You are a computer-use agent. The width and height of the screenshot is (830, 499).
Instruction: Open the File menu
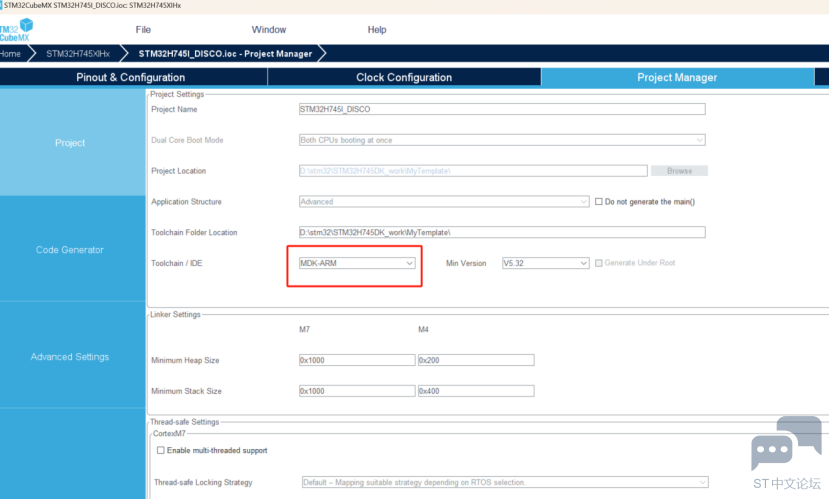tap(143, 30)
